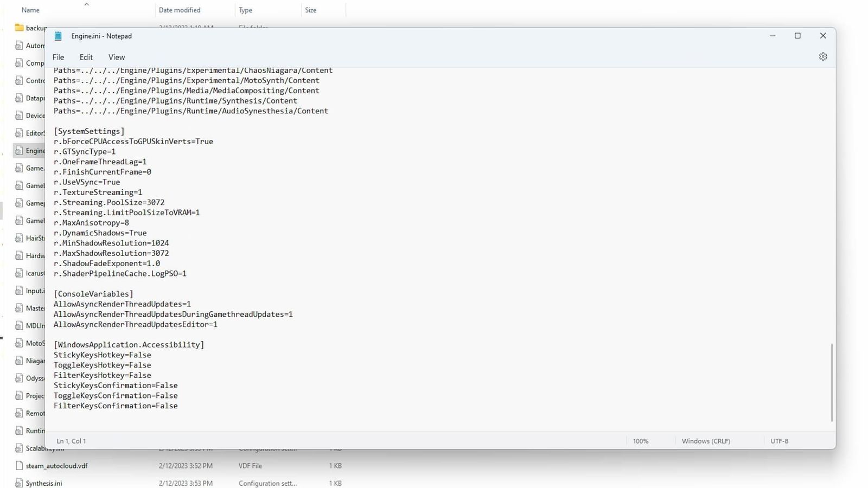This screenshot has width=868, height=488.
Task: Select the Input.ini file icon
Action: (x=20, y=291)
